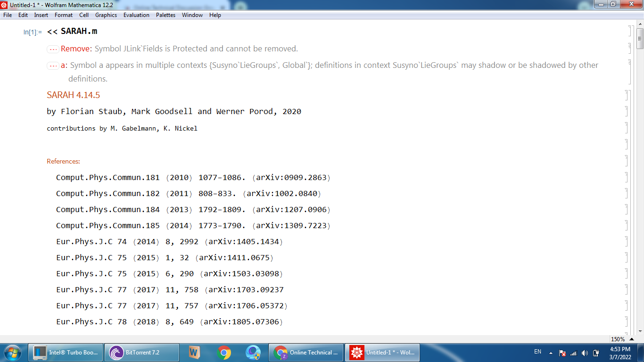This screenshot has width=644, height=362.
Task: Switch to Online Technical Chrome window
Action: tap(306, 353)
